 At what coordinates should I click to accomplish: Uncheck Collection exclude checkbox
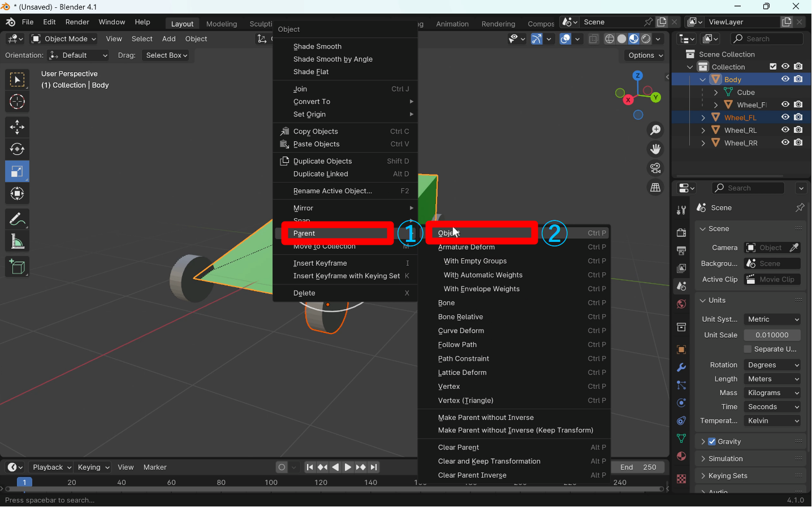(x=773, y=67)
